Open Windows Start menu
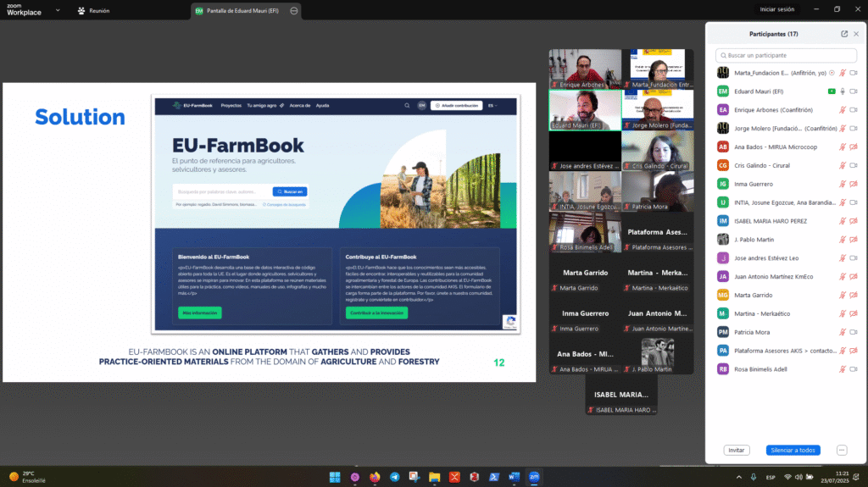 tap(334, 477)
